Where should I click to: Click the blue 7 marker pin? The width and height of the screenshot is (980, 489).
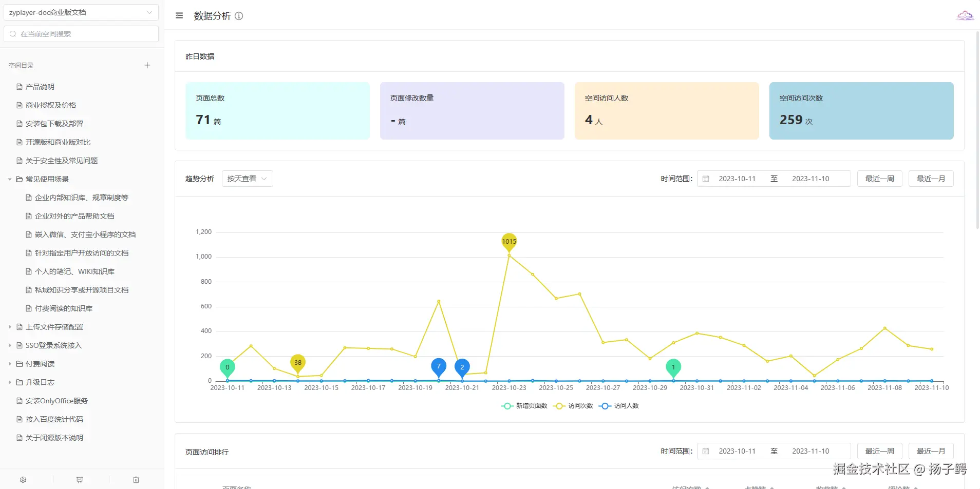click(x=439, y=367)
